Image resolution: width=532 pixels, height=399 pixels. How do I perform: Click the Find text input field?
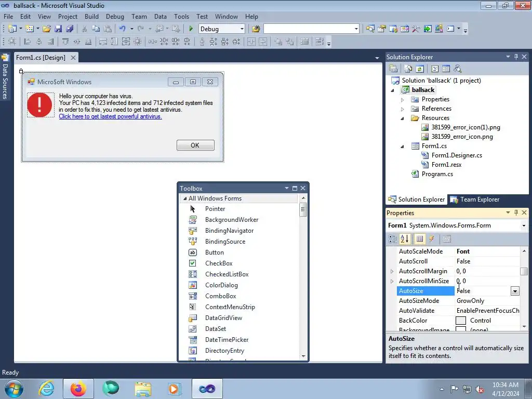point(309,29)
